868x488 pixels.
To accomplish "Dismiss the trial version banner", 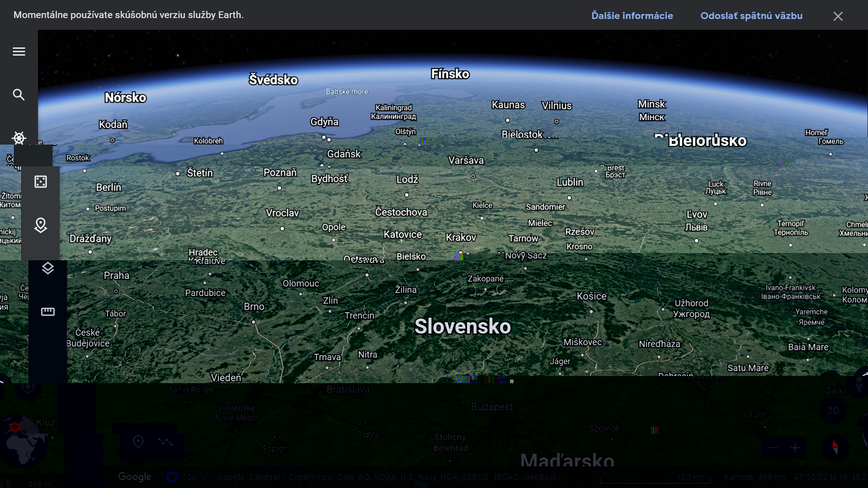I will pos(838,16).
